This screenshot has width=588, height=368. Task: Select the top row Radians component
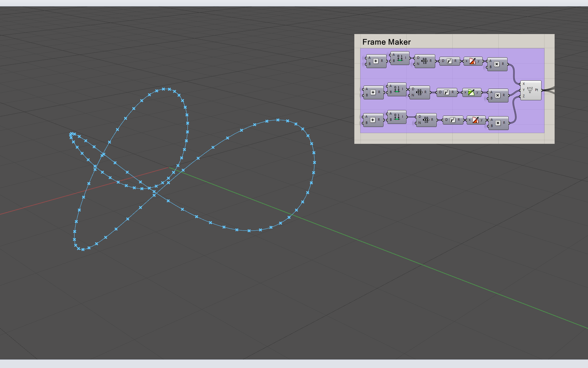[x=450, y=61]
